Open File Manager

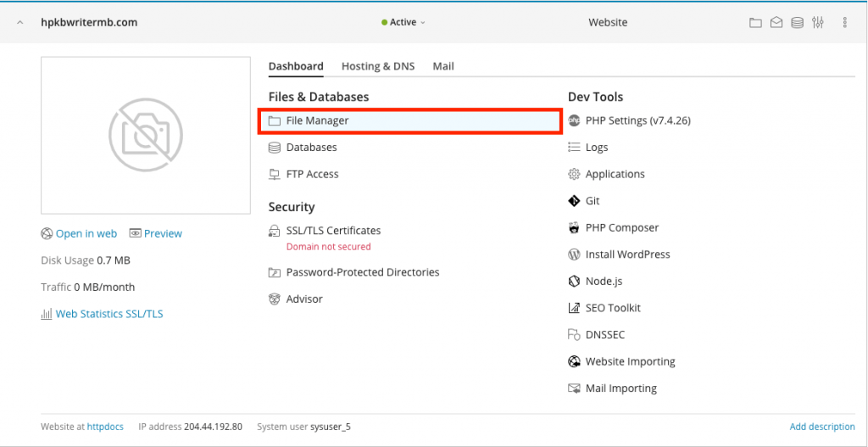click(x=317, y=121)
